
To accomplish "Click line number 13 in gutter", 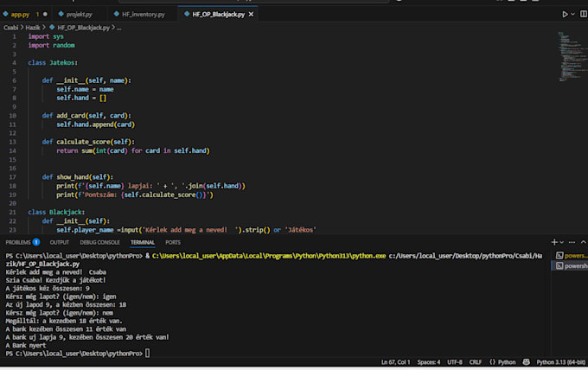I will [12, 142].
